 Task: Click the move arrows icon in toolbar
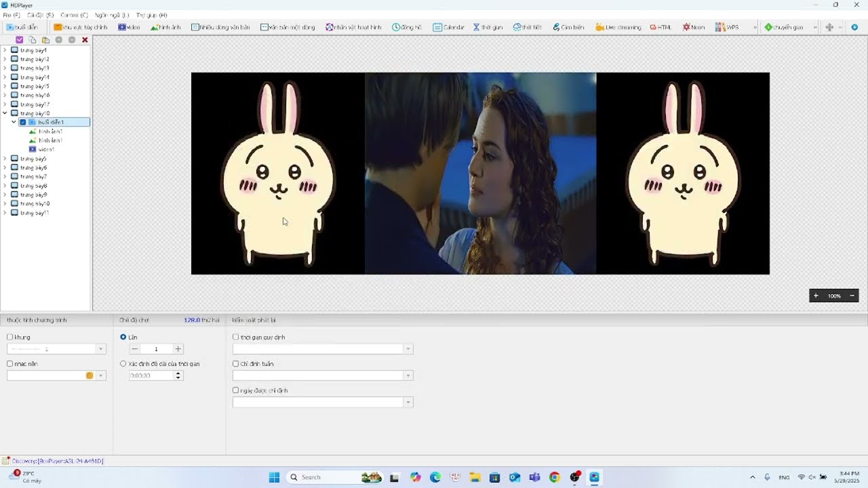pos(829,27)
